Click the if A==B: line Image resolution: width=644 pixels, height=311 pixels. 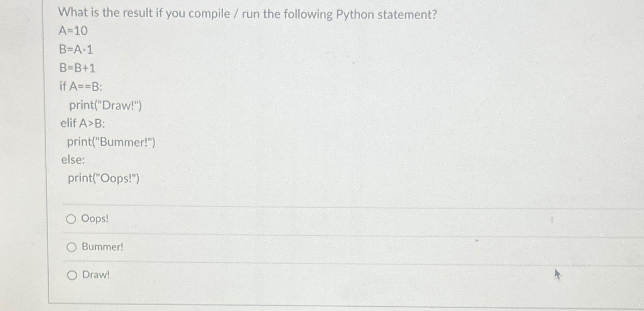[81, 87]
